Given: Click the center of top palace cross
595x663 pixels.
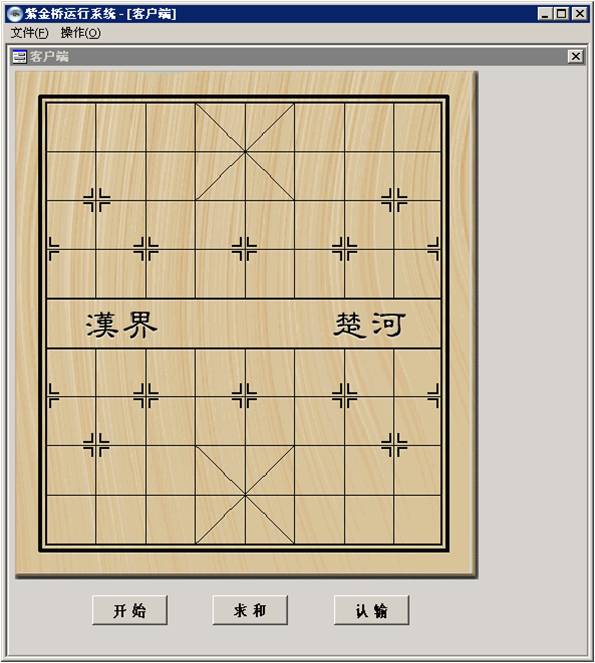Looking at the screenshot, I should pos(245,151).
